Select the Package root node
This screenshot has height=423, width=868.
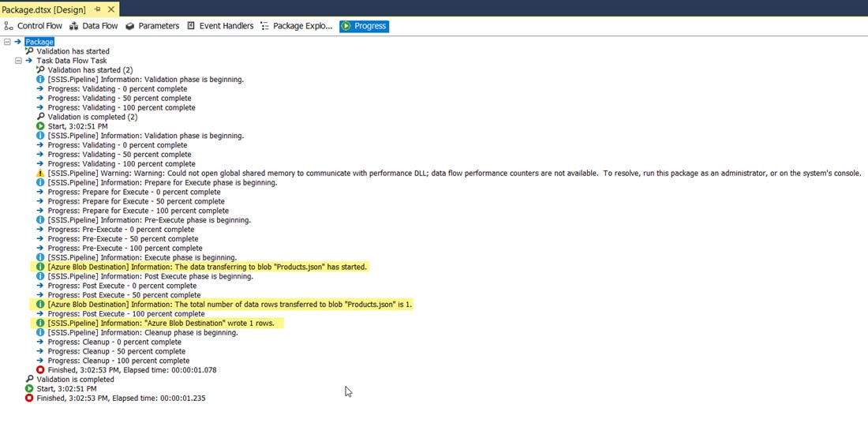point(39,42)
